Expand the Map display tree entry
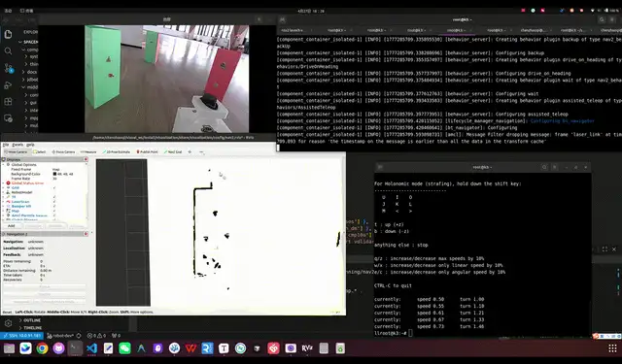This screenshot has height=364, width=622. coord(4,211)
